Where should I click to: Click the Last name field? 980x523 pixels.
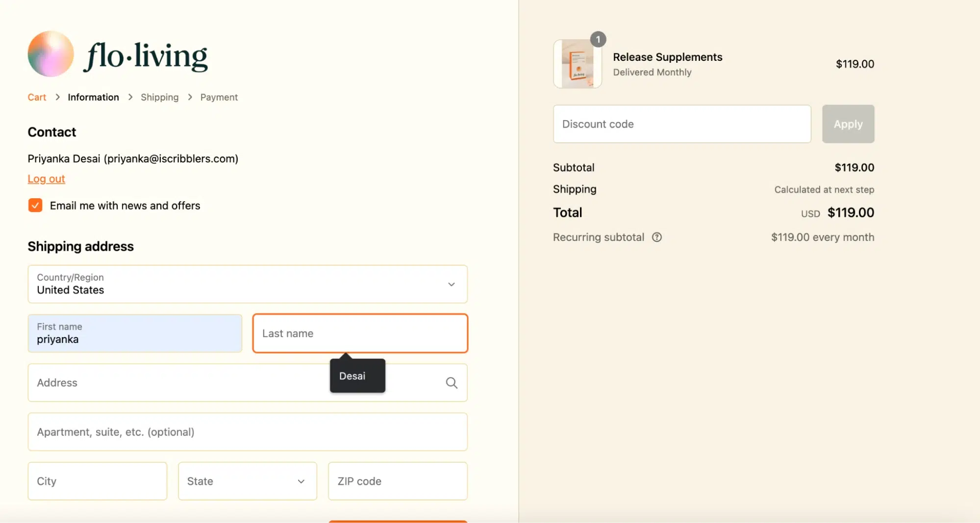click(x=360, y=334)
